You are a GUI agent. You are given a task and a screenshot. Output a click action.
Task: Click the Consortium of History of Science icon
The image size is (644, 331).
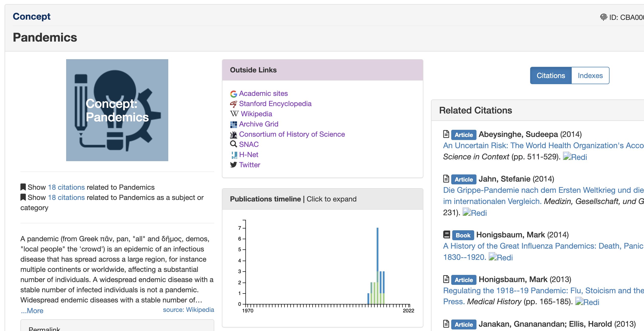pos(233,134)
